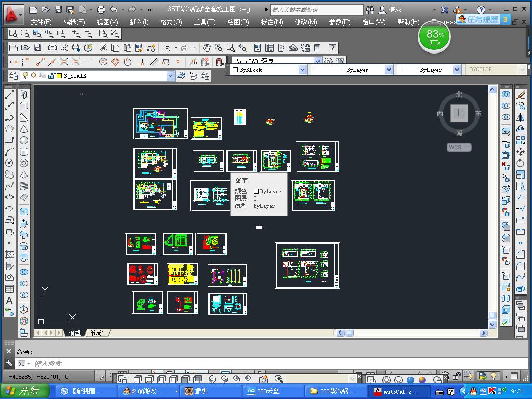Viewport: 532px width, 399px height.
Task: Select Snap to Endpoint object snap icon
Action: pos(41,62)
